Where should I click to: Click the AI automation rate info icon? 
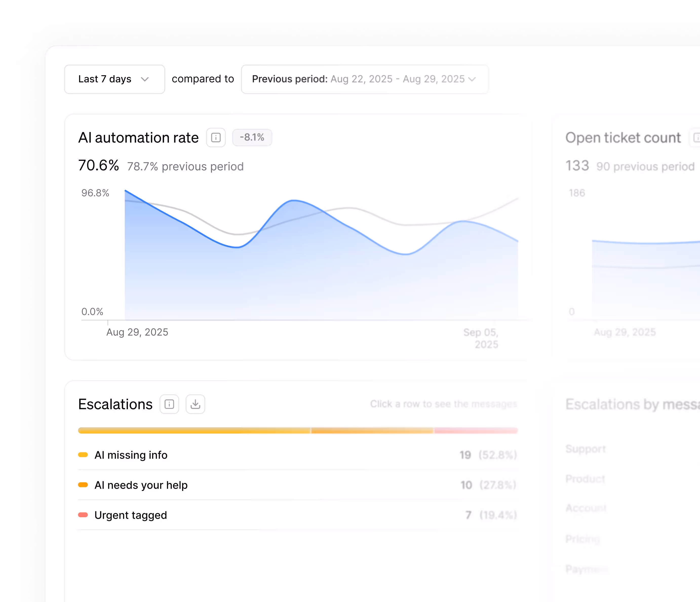click(216, 137)
